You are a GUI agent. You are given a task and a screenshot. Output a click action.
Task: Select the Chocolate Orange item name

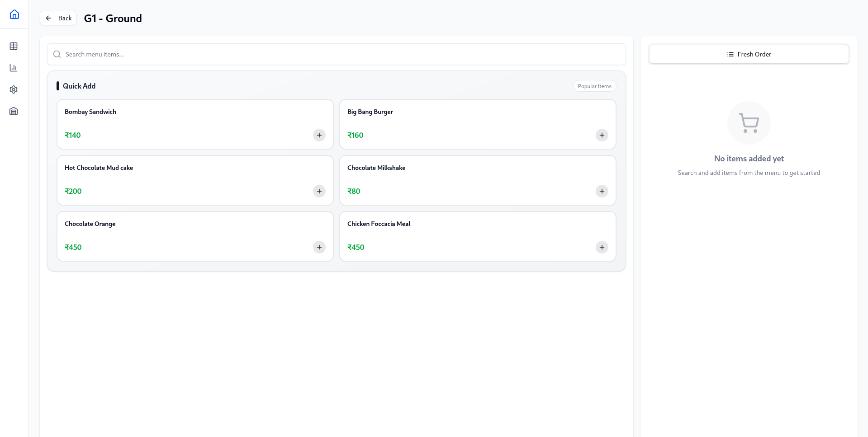tap(90, 224)
